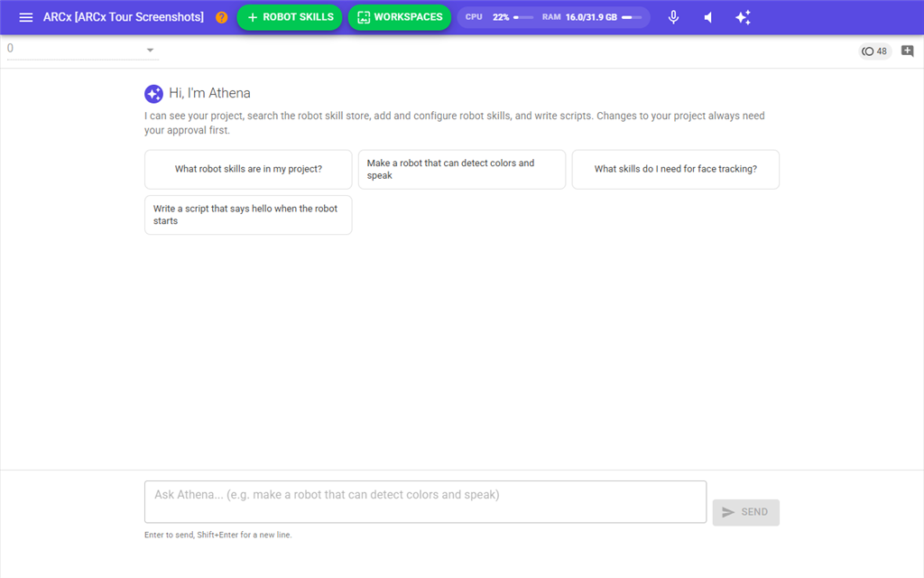The height and width of the screenshot is (578, 924).
Task: Click the Send button
Action: click(x=745, y=512)
